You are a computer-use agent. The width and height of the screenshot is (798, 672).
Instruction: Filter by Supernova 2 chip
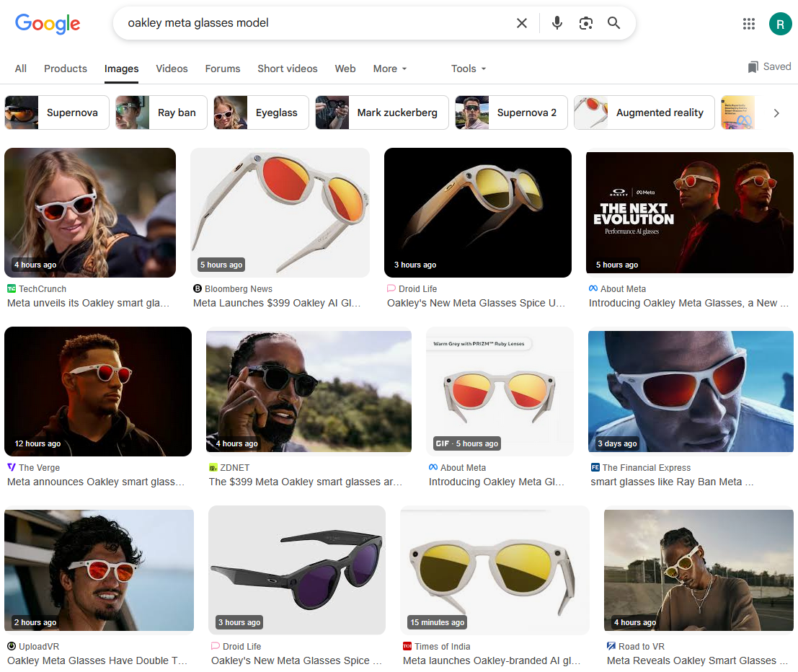[x=512, y=112]
